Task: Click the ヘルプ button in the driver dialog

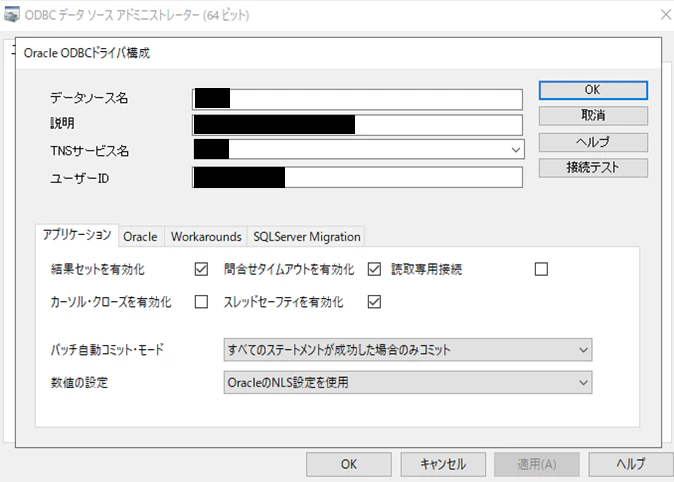Action: (x=593, y=142)
